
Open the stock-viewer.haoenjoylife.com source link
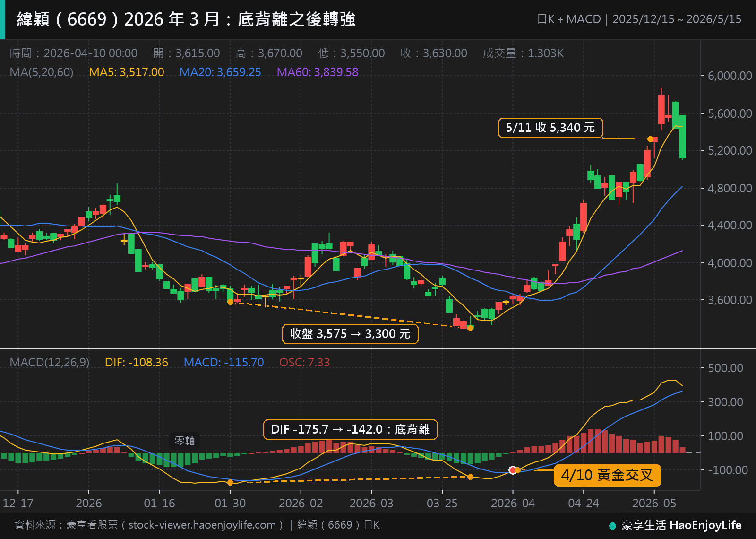(x=202, y=525)
